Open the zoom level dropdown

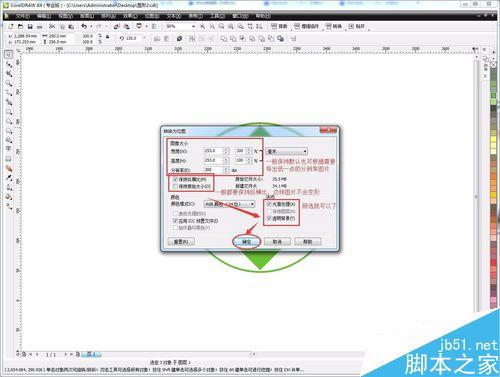click(193, 26)
